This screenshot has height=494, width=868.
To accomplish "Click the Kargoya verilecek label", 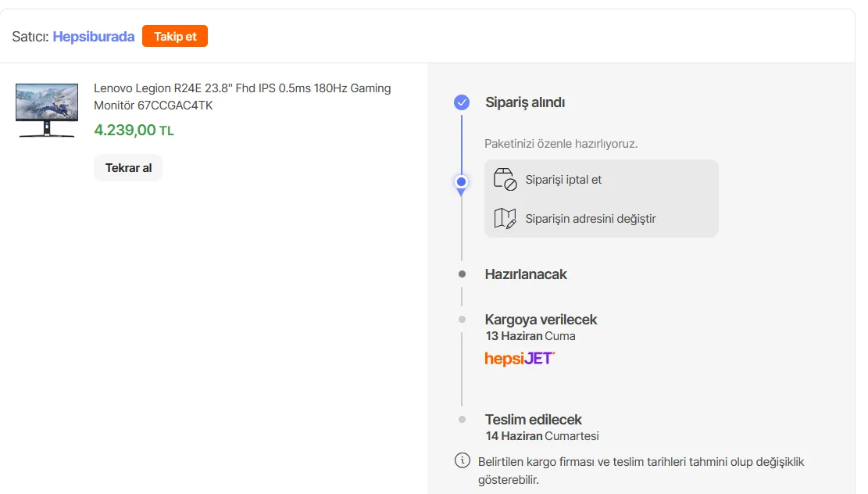I will point(541,320).
